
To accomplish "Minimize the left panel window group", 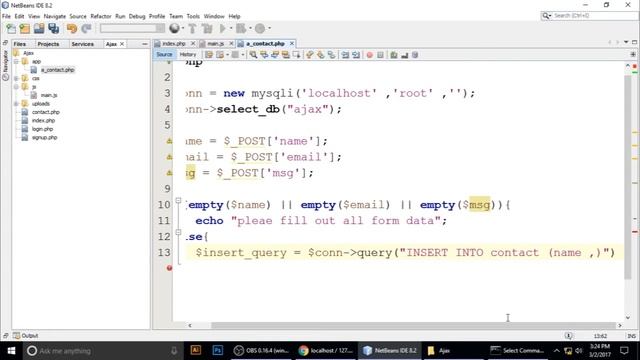I will point(144,44).
